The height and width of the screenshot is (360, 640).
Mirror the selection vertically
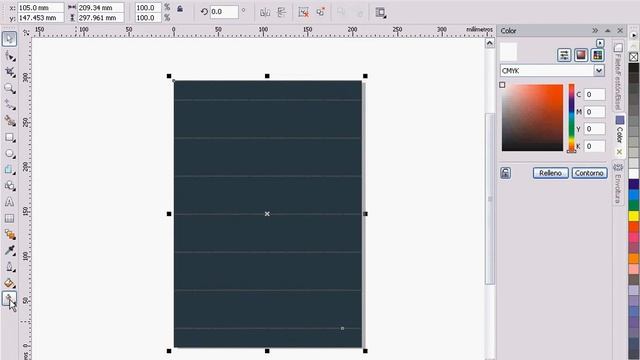click(281, 12)
